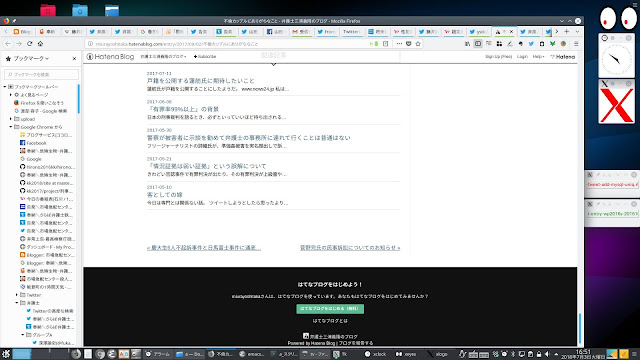Image resolution: width=640 pixels, height=360 pixels.
Task: Switch to the Gmail tab
Action: pos(301,31)
